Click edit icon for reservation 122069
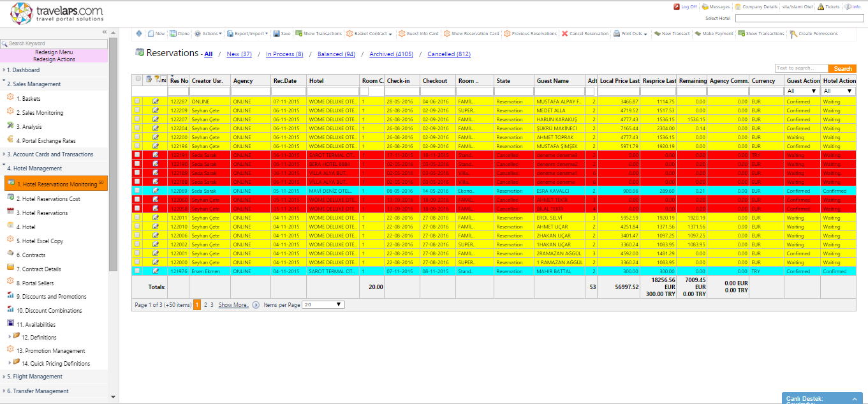 click(x=156, y=191)
